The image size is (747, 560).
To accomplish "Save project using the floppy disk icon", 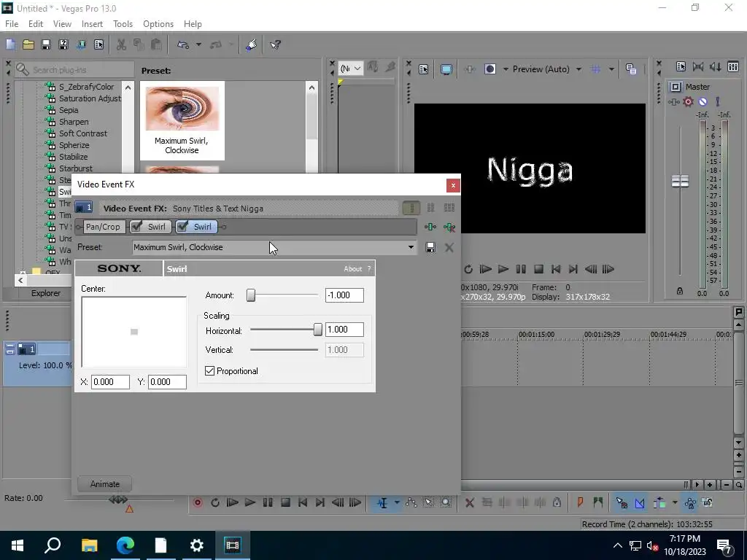I will (46, 44).
